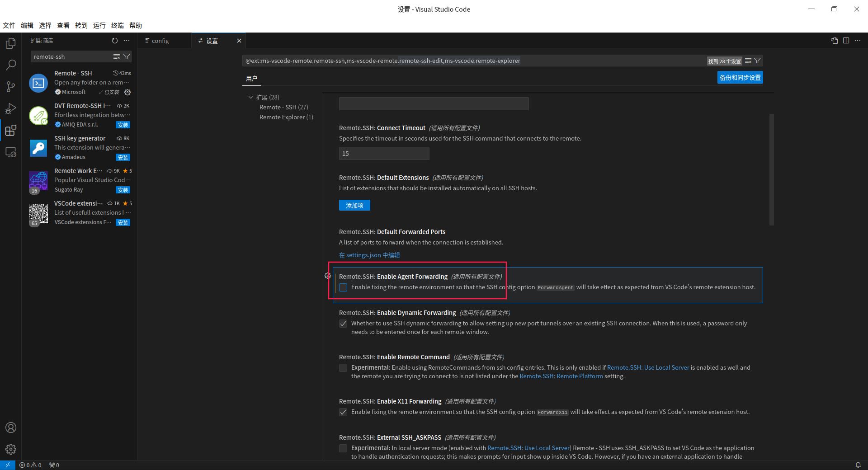Image resolution: width=868 pixels, height=470 pixels.
Task: Enable the Agent Forwarding checkbox
Action: coord(343,287)
